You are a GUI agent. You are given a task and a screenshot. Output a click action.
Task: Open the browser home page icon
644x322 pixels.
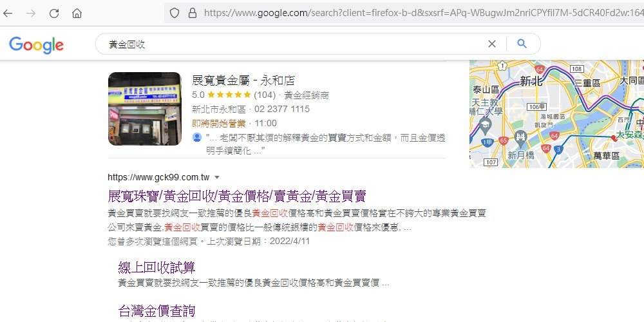(77, 13)
